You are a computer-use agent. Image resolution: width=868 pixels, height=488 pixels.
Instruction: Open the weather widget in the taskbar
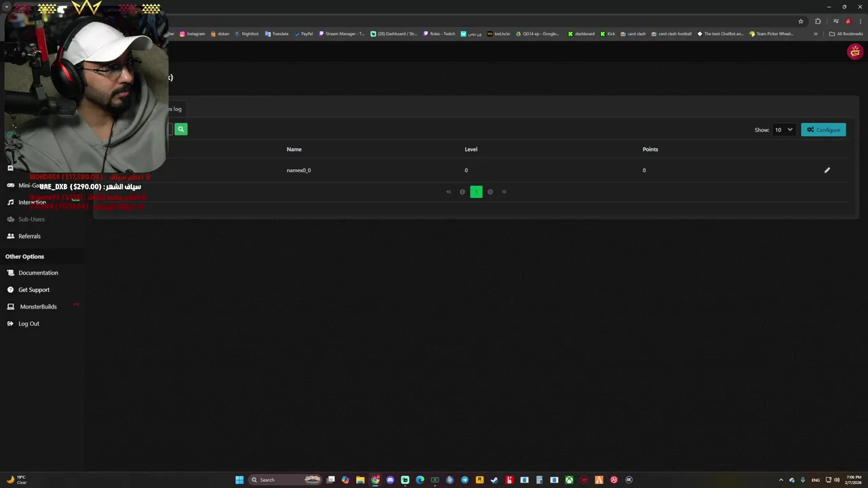(16, 480)
